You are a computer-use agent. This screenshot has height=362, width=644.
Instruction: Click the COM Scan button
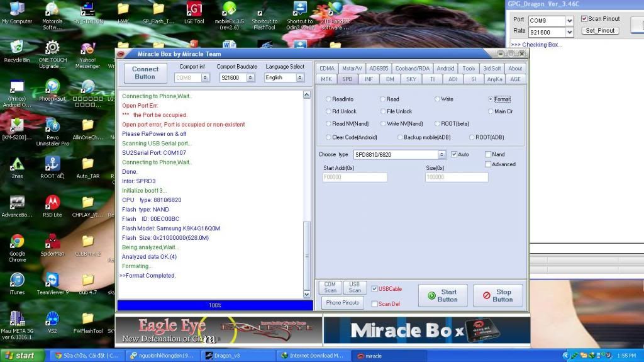point(330,287)
